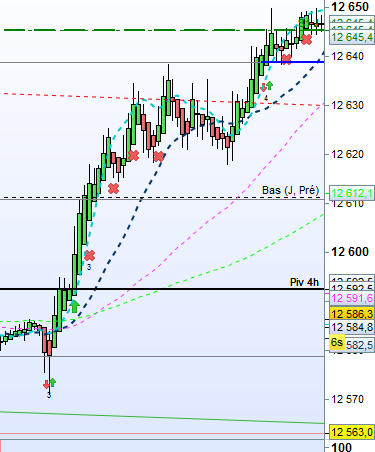Select the large green up arrow below Piv 4h

click(x=74, y=306)
